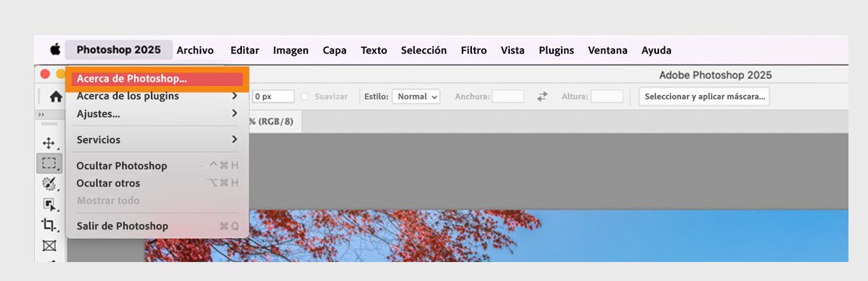Viewport: 868px width, 281px height.
Task: Open the Selección menu
Action: pos(424,50)
